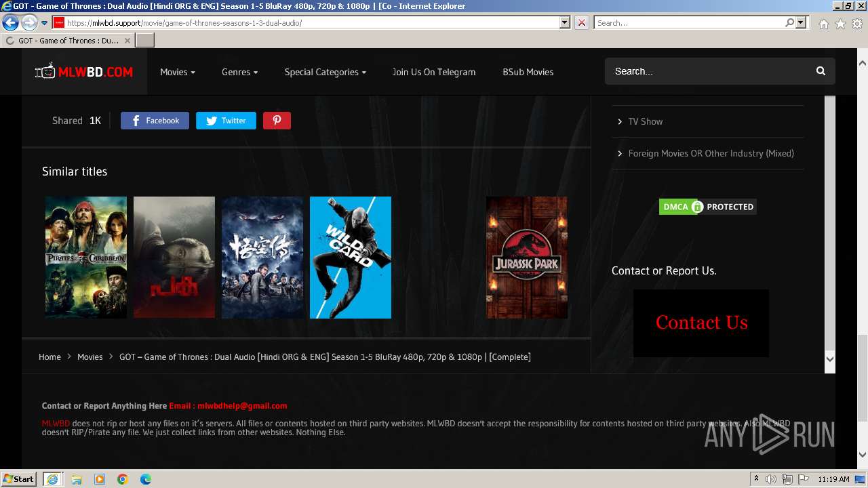This screenshot has width=868, height=488.
Task: Click the 11:19 AM taskbar clock
Action: (x=834, y=479)
